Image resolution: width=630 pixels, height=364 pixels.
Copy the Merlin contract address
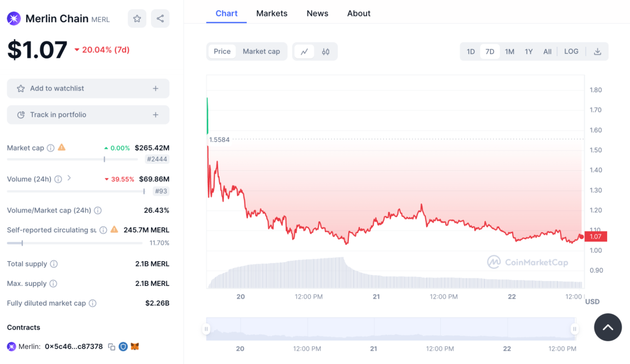pyautogui.click(x=111, y=346)
